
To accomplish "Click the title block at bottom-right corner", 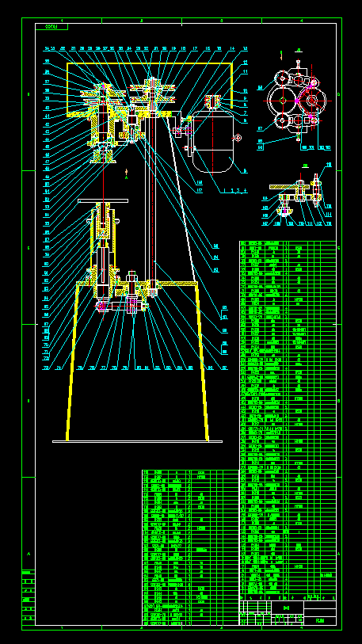I will [288, 613].
